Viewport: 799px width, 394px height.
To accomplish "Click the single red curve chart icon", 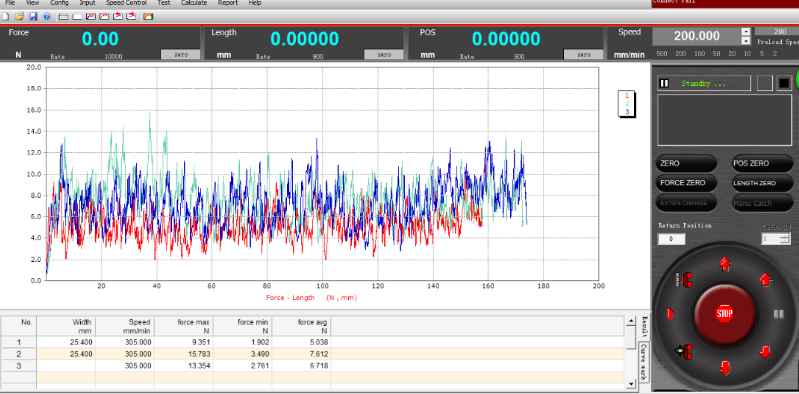I will 104,17.
